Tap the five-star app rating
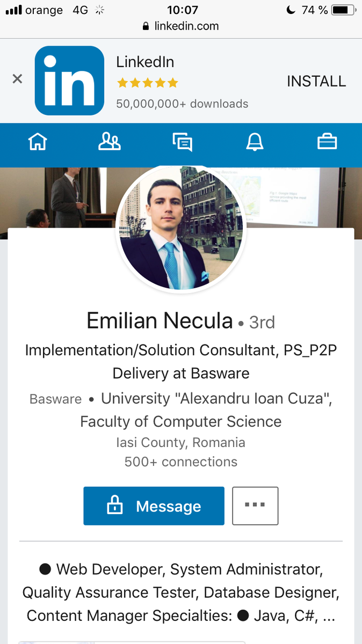 (147, 83)
